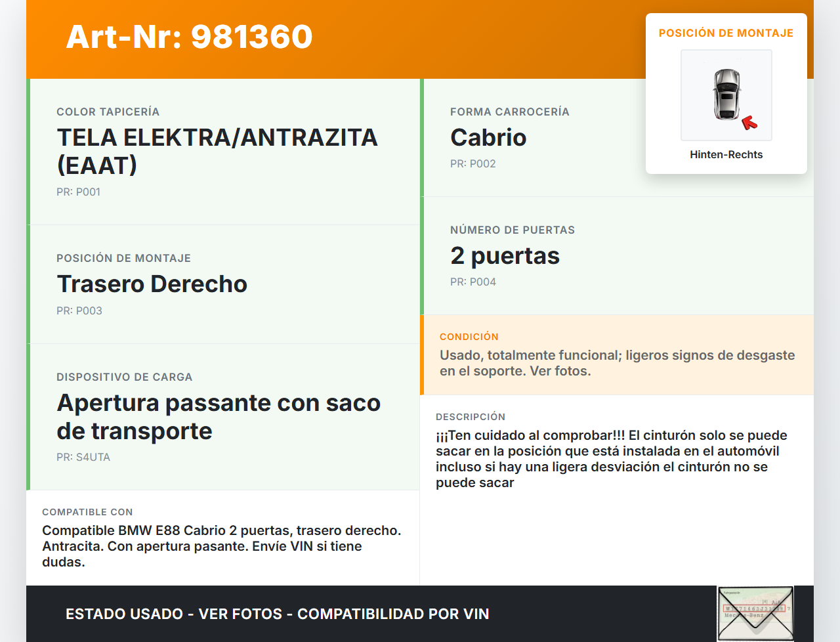Click the VIN envelope thumbnail in footer
This screenshot has width=840, height=642.
point(755,613)
